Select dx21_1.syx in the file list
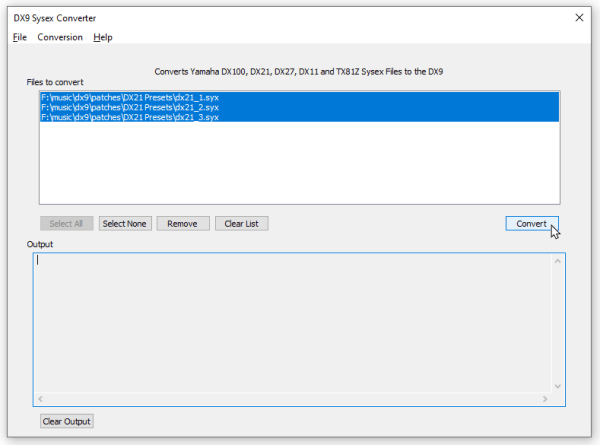Screen dimensions: 600x445 (x=130, y=97)
